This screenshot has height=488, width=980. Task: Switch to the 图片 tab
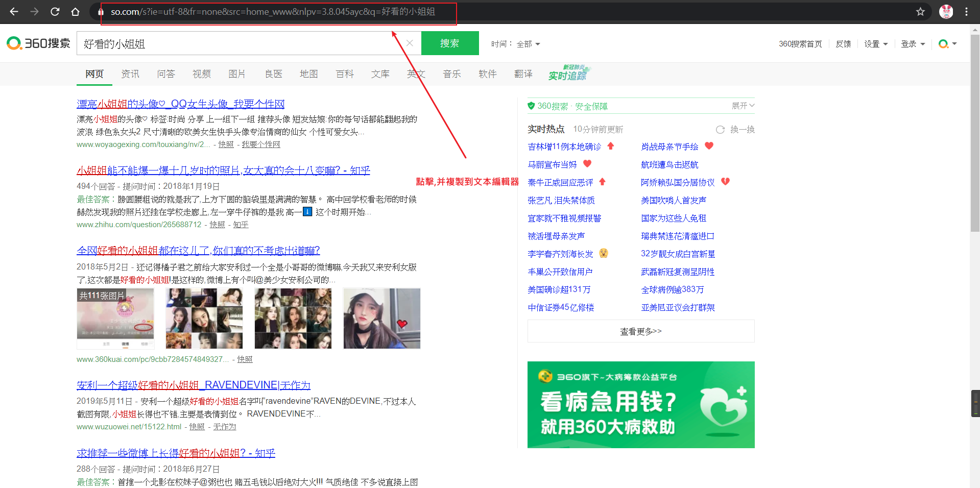point(237,74)
